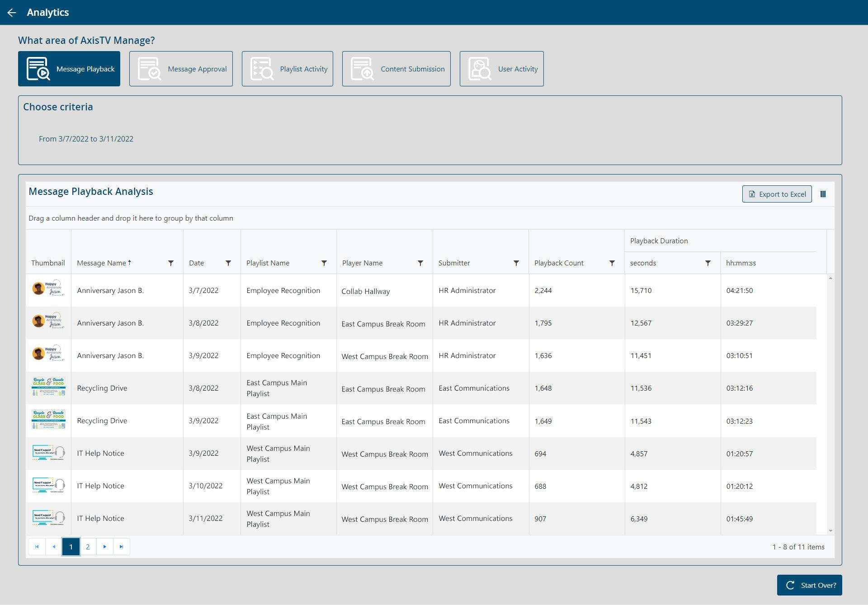Click the table scrollbar down arrow

click(830, 531)
